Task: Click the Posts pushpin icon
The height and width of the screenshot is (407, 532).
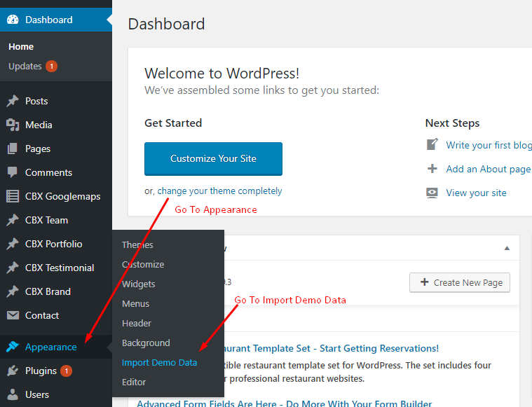Action: pyautogui.click(x=13, y=101)
